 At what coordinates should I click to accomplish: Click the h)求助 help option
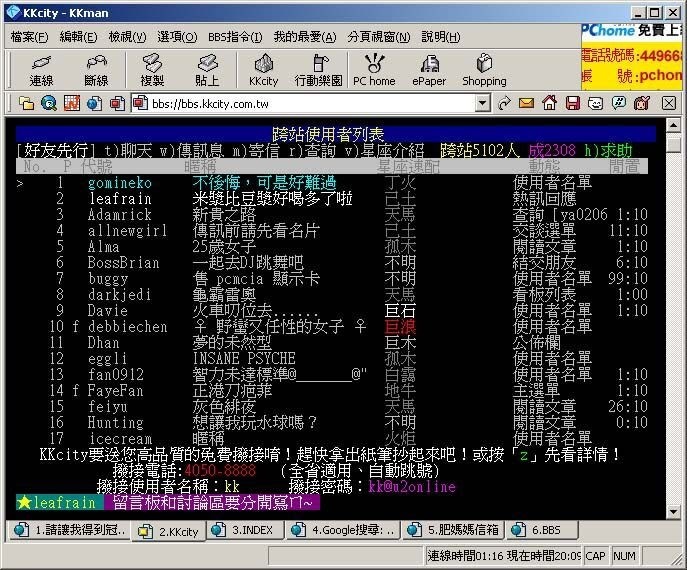click(608, 151)
